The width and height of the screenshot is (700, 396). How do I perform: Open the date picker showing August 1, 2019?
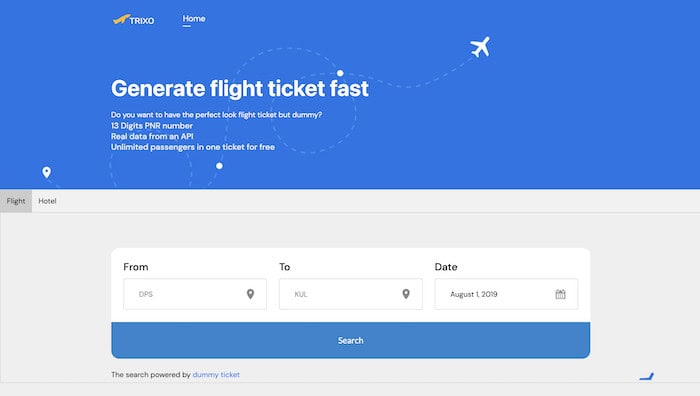click(506, 294)
